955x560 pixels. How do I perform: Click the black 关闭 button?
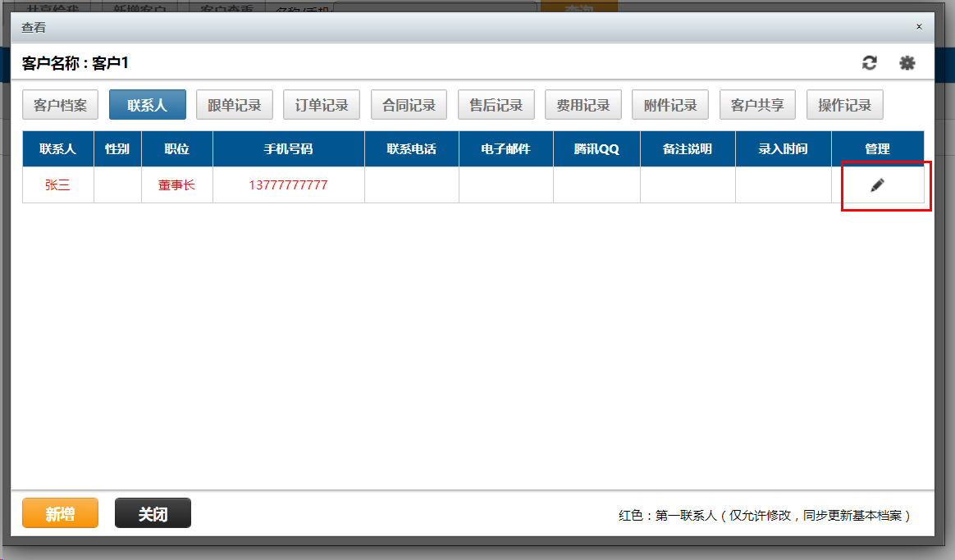pos(153,513)
